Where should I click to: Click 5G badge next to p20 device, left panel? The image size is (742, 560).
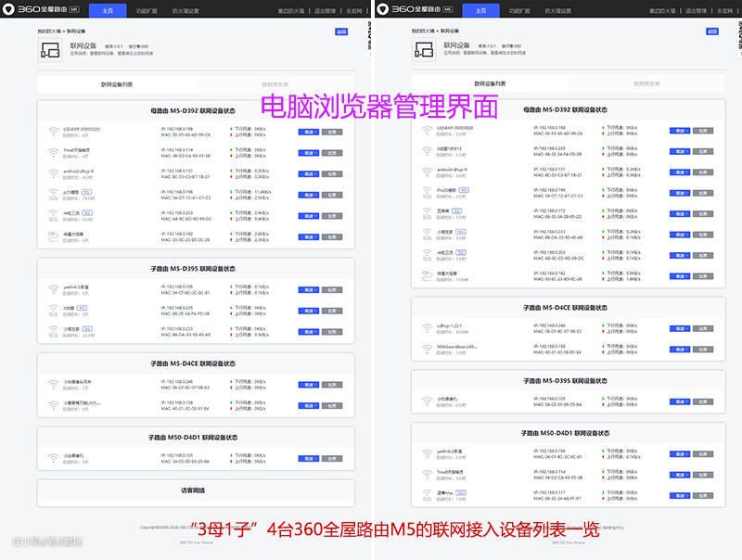click(x=86, y=191)
